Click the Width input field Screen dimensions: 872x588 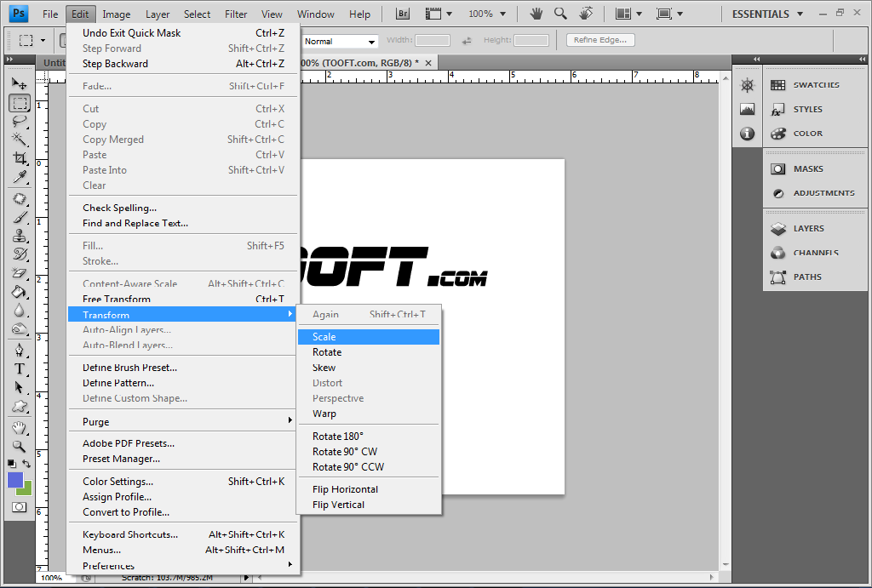[x=433, y=40]
